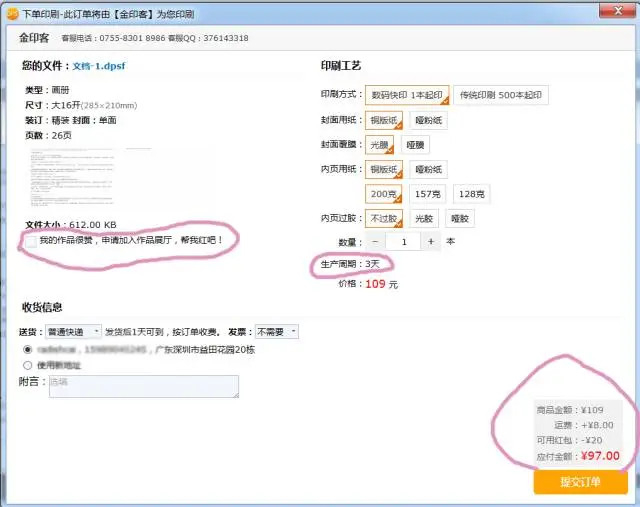The image size is (640, 507).
Task: Click the 生产周期：3天 text
Action: tap(350, 264)
